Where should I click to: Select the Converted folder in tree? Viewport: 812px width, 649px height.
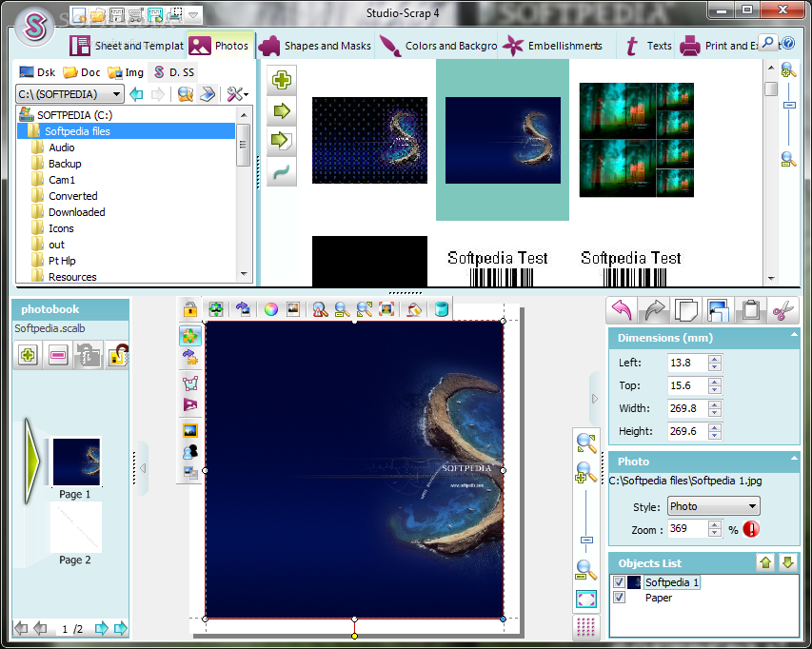(72, 196)
